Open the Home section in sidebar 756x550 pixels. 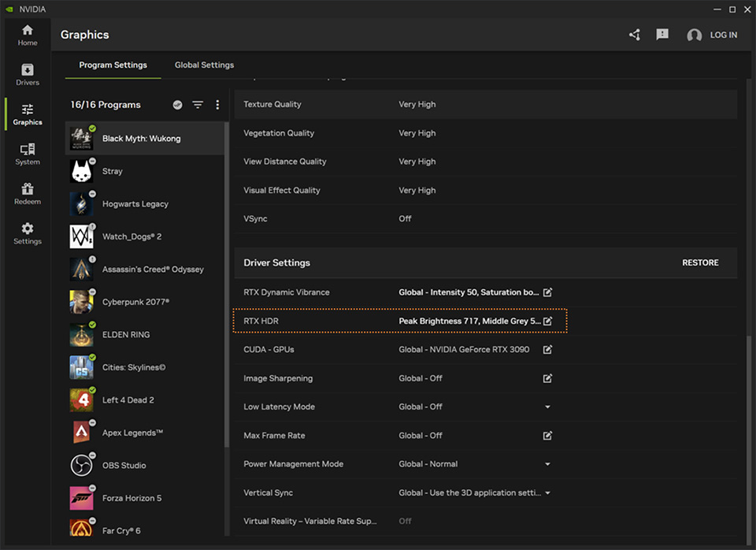tap(28, 35)
